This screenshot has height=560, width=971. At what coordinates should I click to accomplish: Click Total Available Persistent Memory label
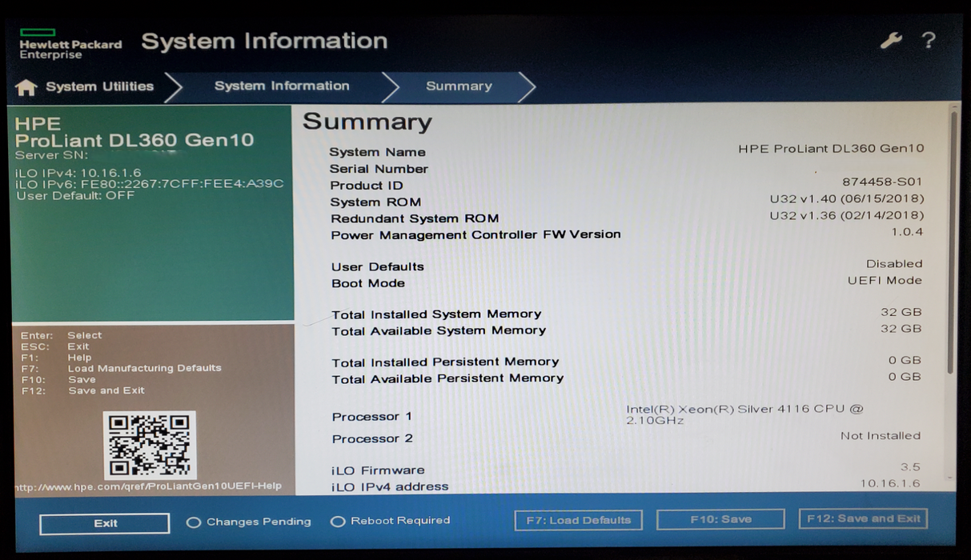(447, 378)
